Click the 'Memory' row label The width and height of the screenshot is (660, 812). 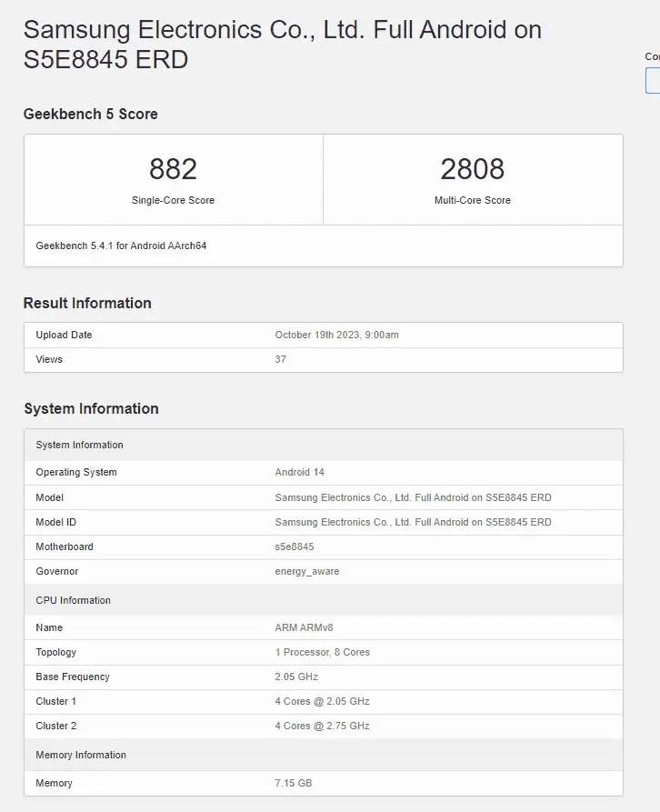tap(54, 784)
